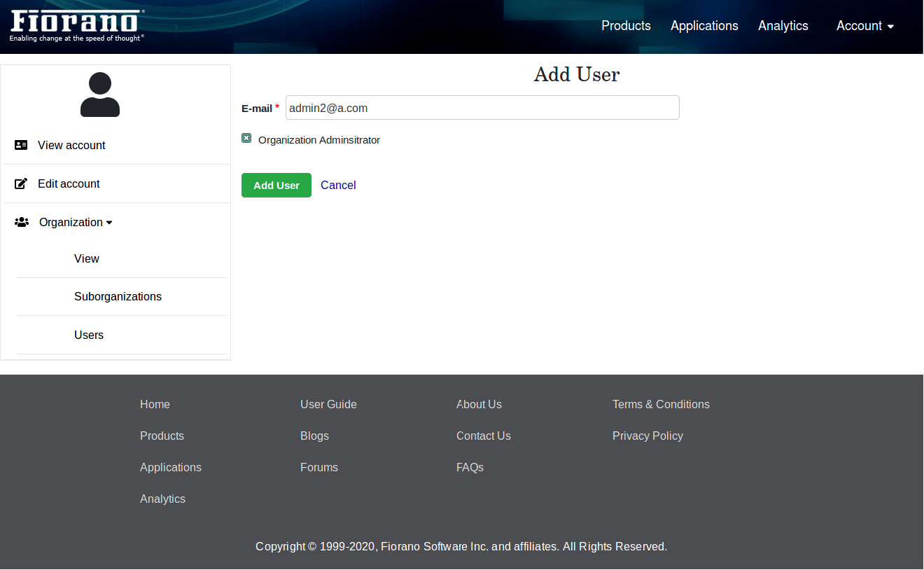Click the user avatar silhouette icon

coord(100,95)
